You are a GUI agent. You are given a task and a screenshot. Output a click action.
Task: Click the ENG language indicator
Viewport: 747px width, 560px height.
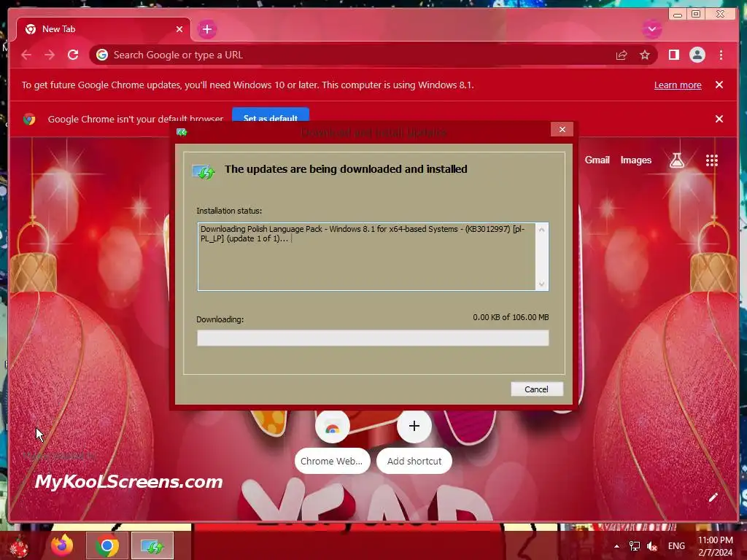[x=676, y=546]
